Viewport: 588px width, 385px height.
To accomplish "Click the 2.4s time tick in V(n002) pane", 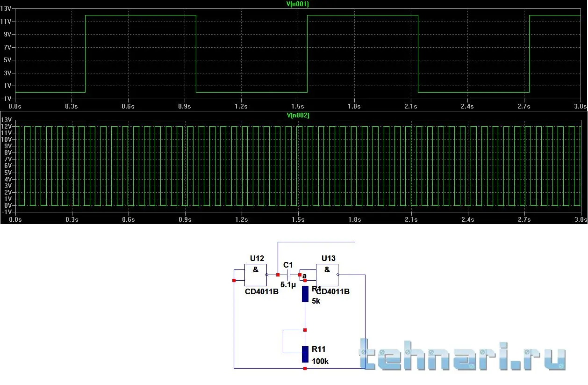I will [467, 219].
